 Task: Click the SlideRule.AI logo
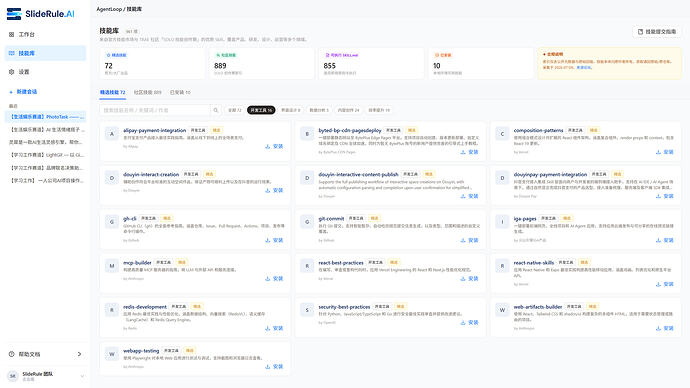[40, 14]
